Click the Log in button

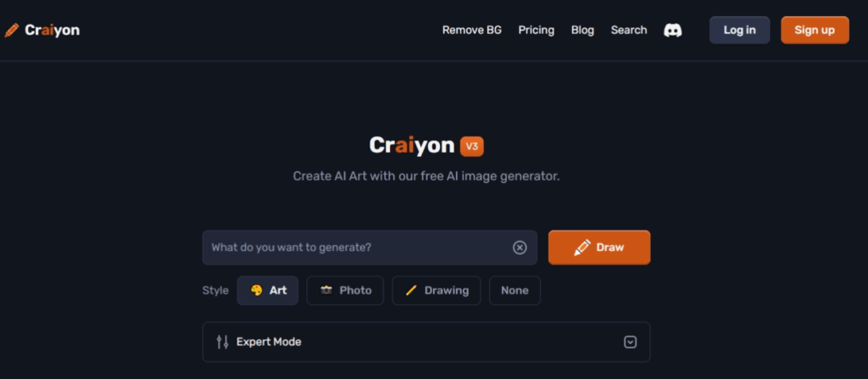click(739, 30)
